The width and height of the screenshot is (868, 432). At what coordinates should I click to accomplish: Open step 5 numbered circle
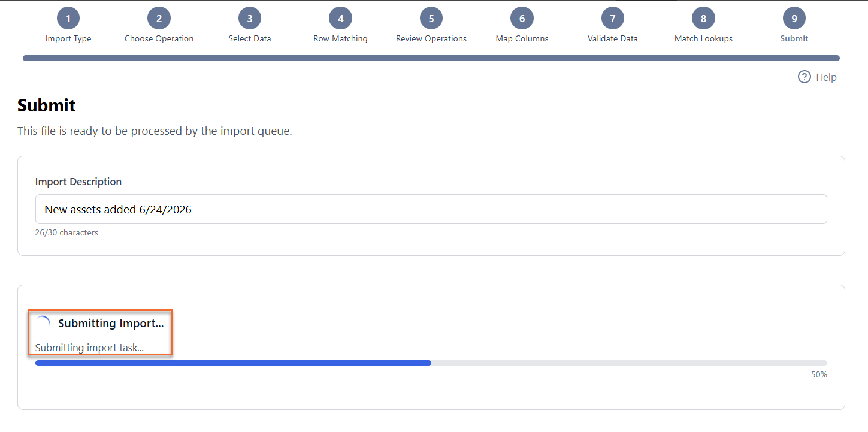pyautogui.click(x=431, y=19)
